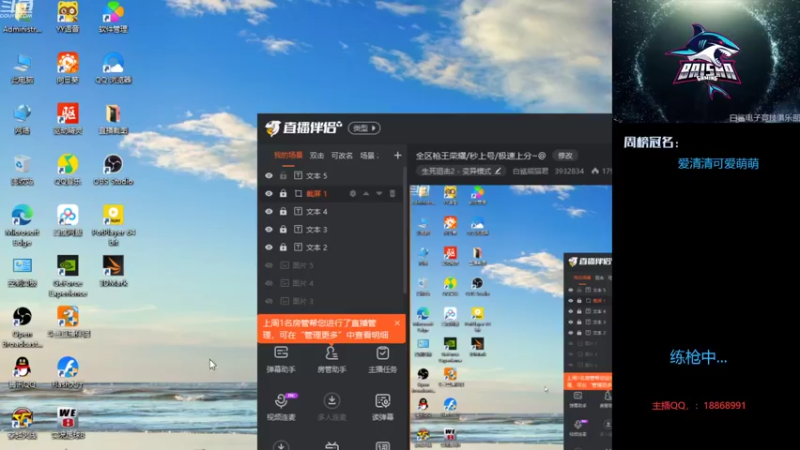The height and width of the screenshot is (450, 800).
Task: Open 主播任务 panel
Action: 383,360
